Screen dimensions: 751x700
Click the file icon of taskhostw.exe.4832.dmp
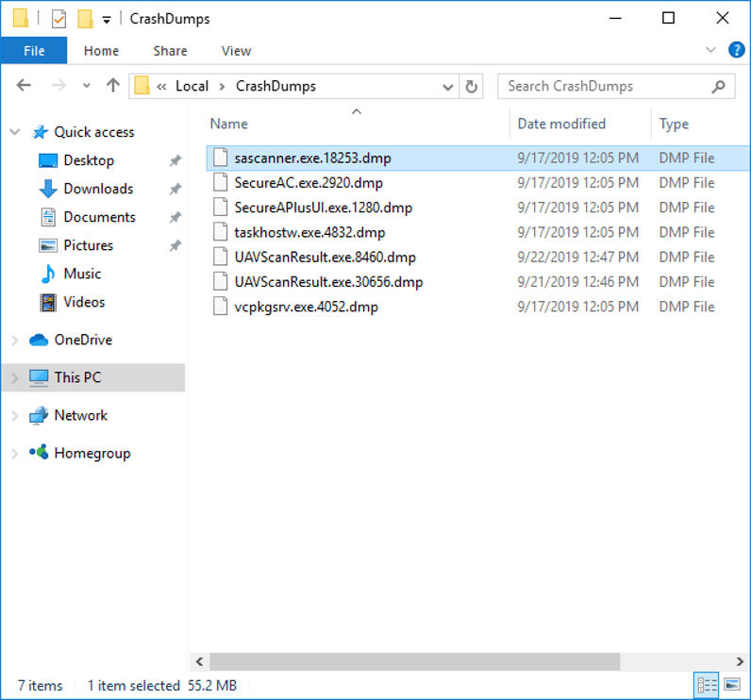coord(221,232)
